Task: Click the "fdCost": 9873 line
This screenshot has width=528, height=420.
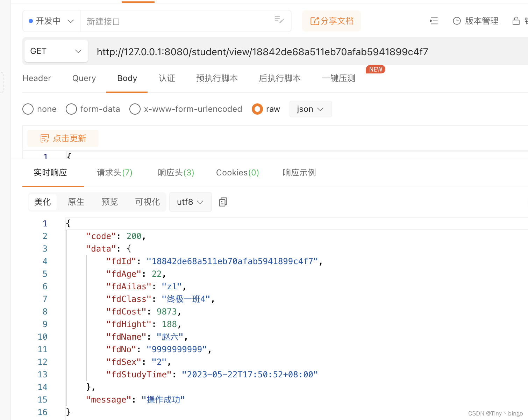Action: tap(143, 312)
